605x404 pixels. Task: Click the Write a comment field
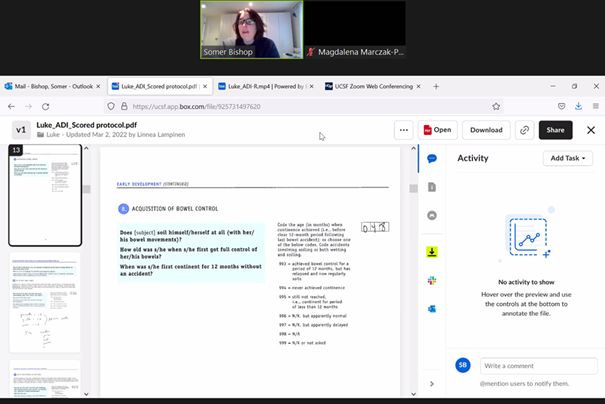coord(538,365)
